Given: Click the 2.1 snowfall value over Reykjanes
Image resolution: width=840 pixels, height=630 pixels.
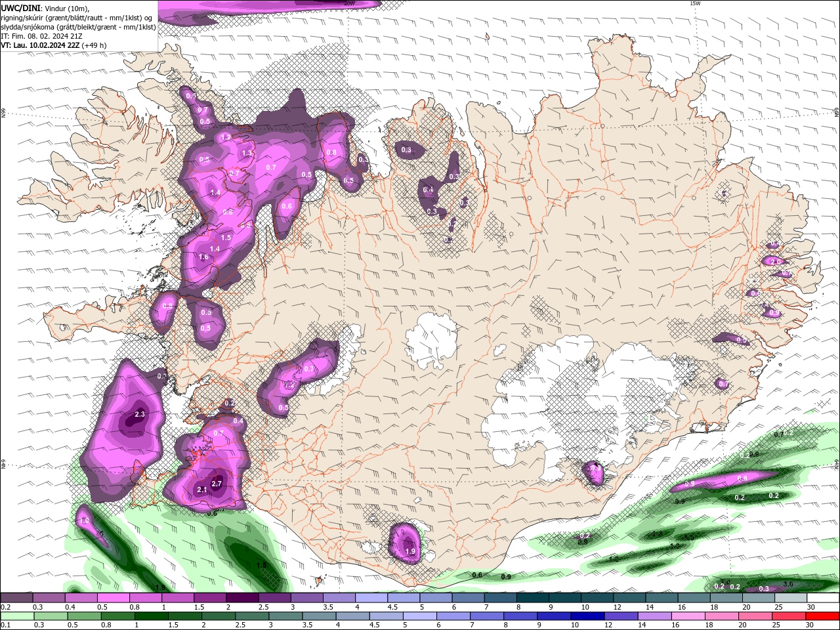Looking at the screenshot, I should [x=202, y=490].
